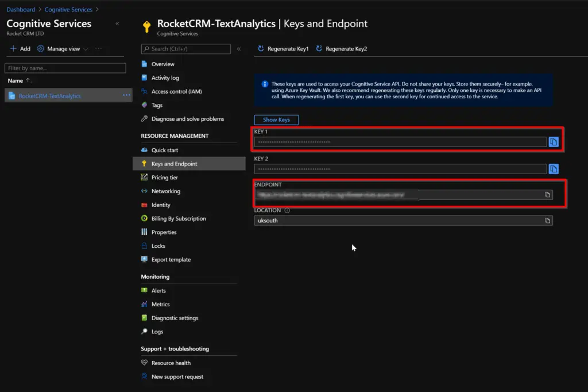Click inside the KEY 1 masked field
The width and height of the screenshot is (588, 392).
pos(400,142)
